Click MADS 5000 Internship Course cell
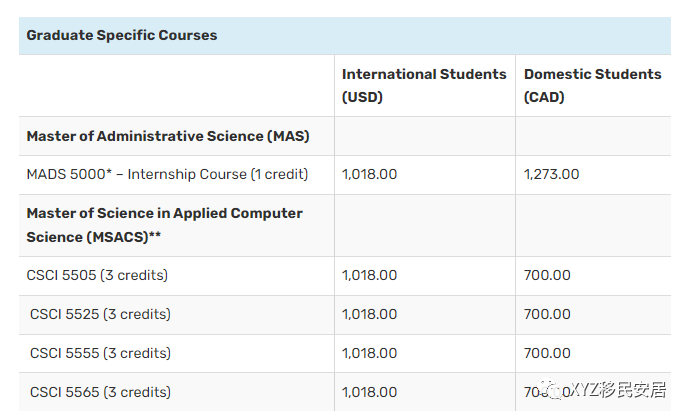The width and height of the screenshot is (688, 419). point(167,174)
